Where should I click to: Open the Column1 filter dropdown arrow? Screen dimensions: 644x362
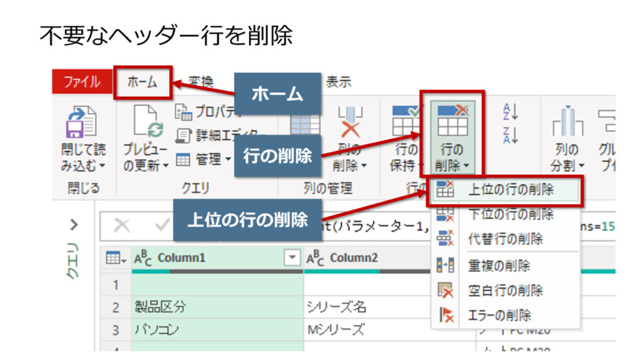(291, 258)
